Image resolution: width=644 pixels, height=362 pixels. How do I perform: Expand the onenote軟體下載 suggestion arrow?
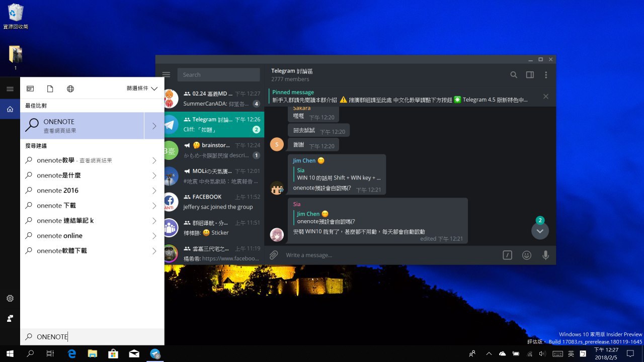pyautogui.click(x=154, y=251)
